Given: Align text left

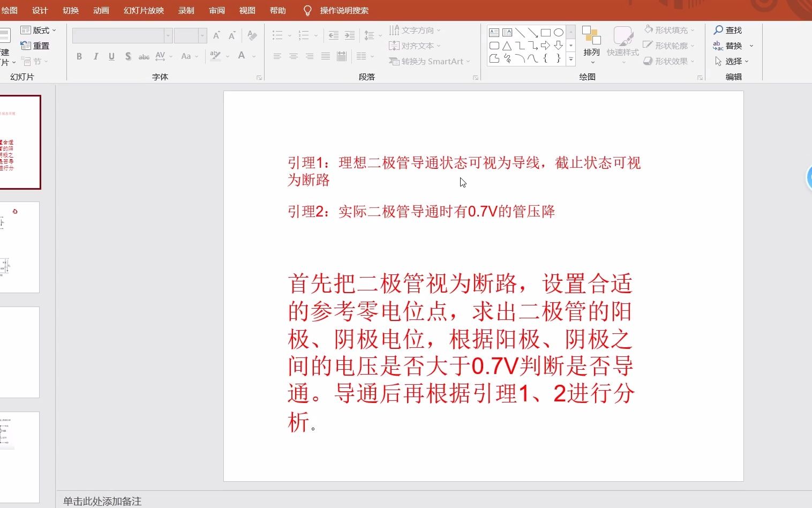Looking at the screenshot, I should (277, 56).
